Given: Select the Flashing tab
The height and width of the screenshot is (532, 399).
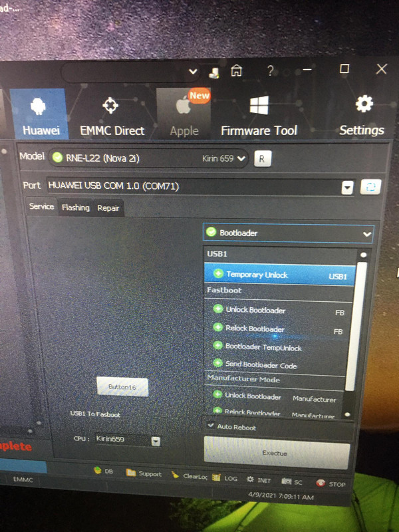Looking at the screenshot, I should pos(75,207).
